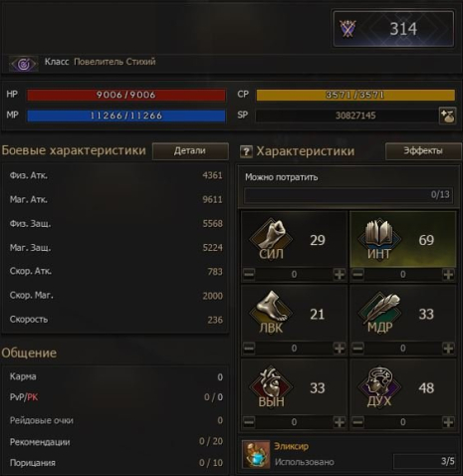
Task: Open the Эффекты effects button
Action: tap(423, 151)
